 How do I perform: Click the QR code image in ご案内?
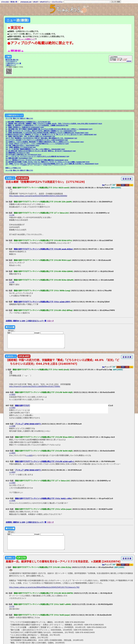9,71
